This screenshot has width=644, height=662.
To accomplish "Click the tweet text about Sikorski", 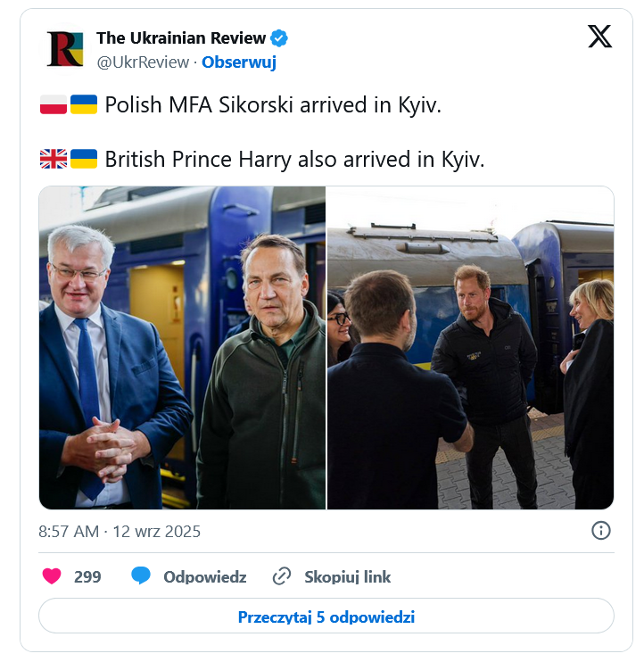I will pos(273,104).
